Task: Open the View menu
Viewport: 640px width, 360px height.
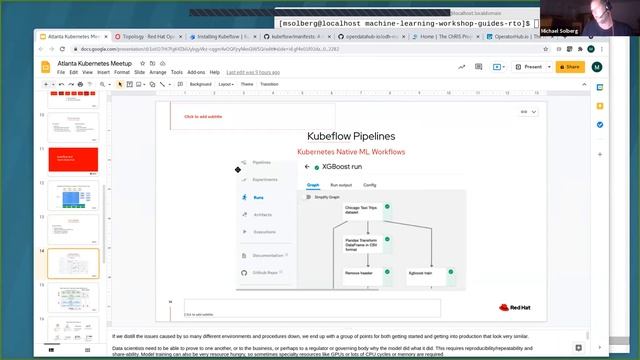Action: [87, 72]
